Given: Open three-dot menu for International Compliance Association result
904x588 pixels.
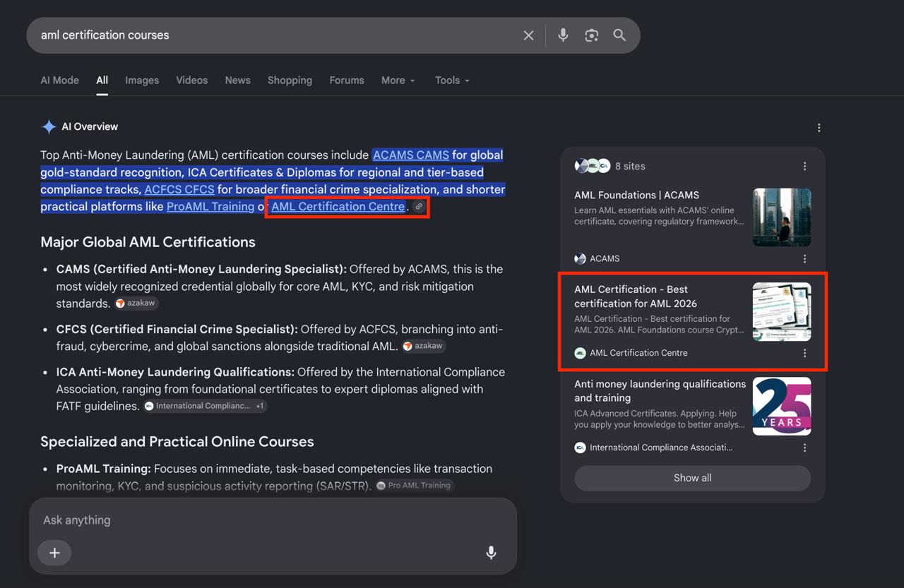Looking at the screenshot, I should point(804,448).
